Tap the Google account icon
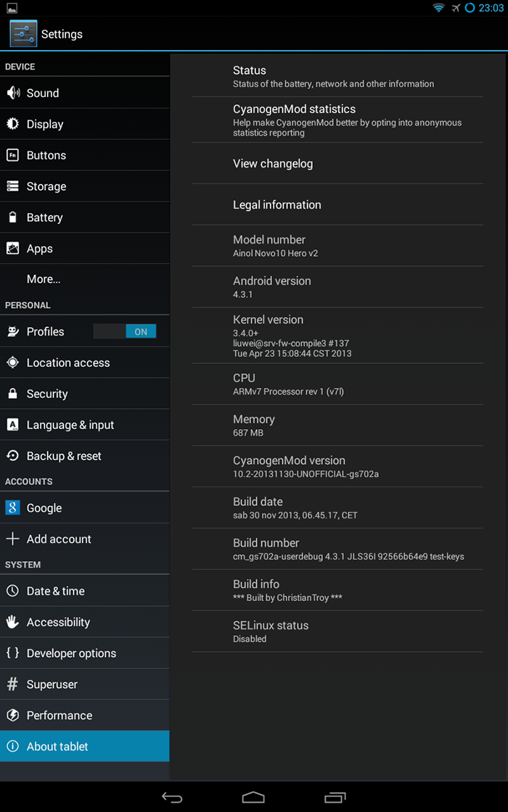 pyautogui.click(x=12, y=507)
